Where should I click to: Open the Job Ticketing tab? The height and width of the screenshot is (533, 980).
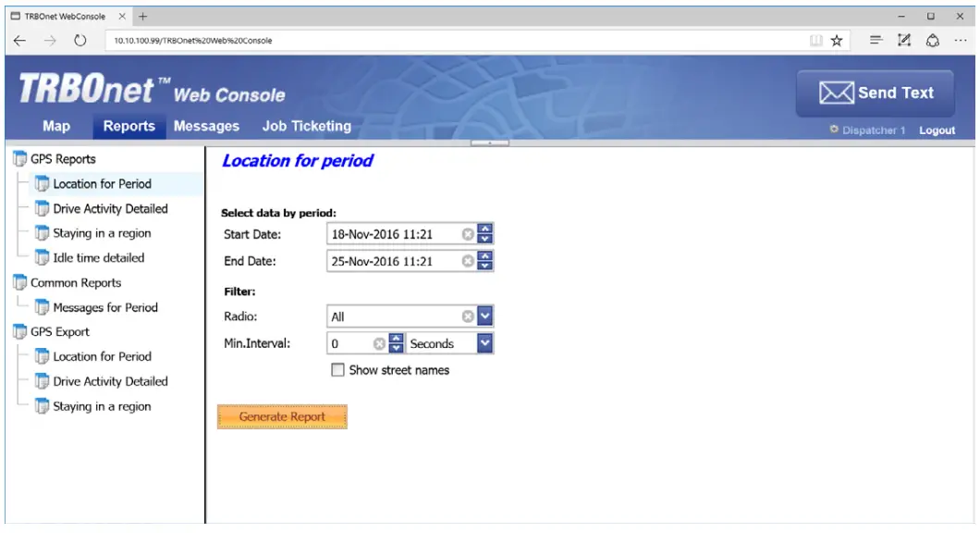coord(307,126)
